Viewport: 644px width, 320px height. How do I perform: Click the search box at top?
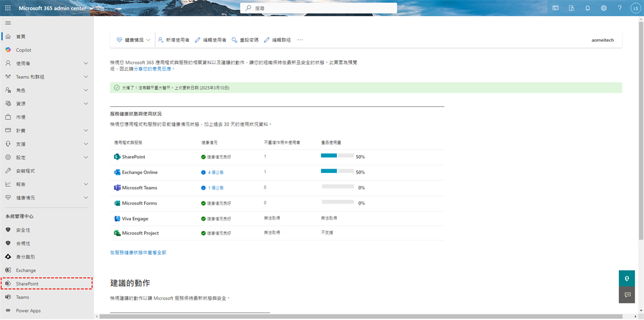(318, 8)
